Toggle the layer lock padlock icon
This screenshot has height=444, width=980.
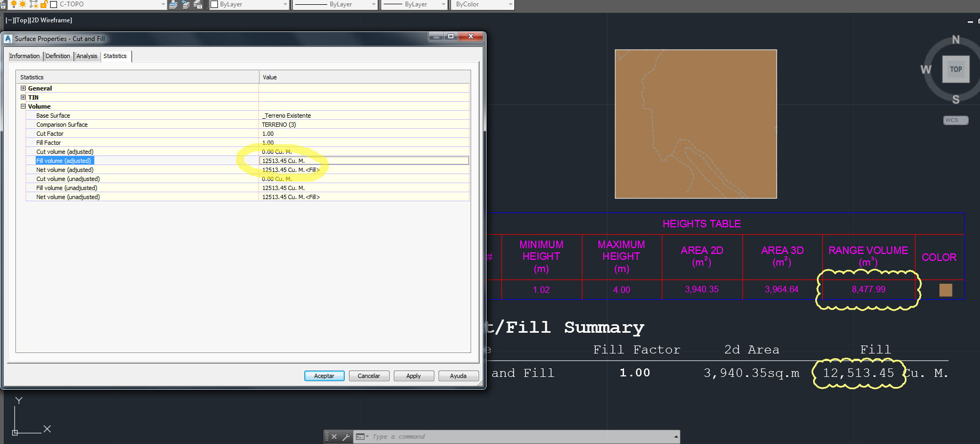coord(44,4)
